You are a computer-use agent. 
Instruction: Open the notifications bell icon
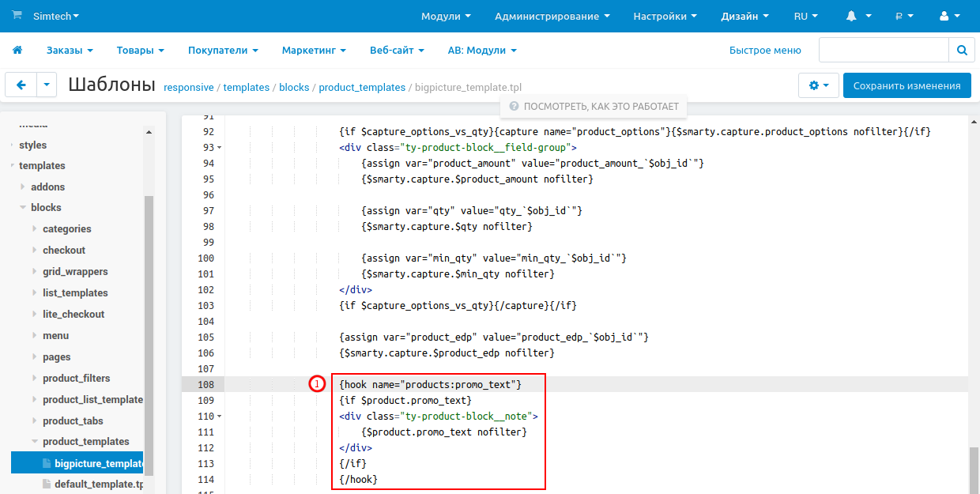pyautogui.click(x=851, y=16)
